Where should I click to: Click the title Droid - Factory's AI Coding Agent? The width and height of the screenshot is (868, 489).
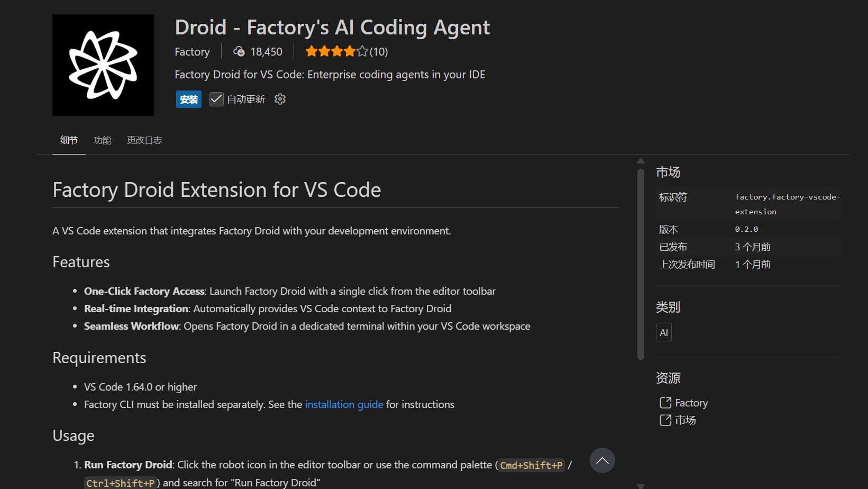point(332,28)
